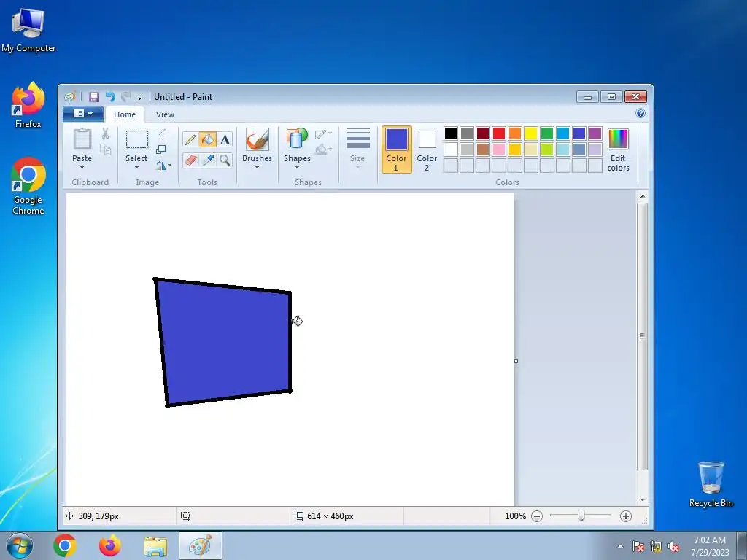747x560 pixels.
Task: Expand the Paste dropdown arrow
Action: click(x=82, y=168)
